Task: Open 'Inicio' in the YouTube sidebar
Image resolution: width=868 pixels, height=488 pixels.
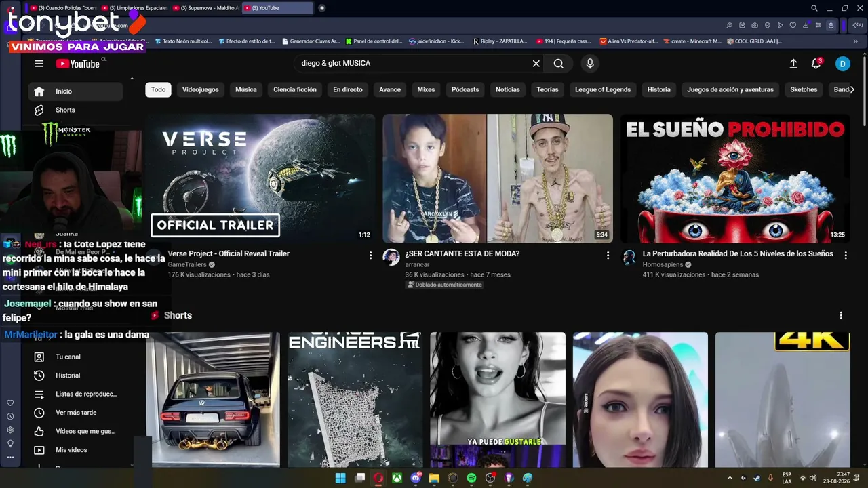Action: pyautogui.click(x=76, y=91)
